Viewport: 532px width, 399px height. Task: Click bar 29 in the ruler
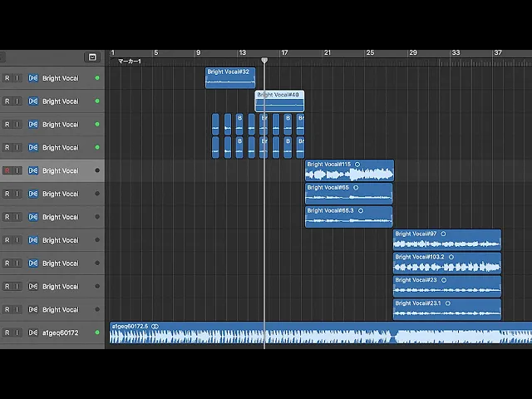[413, 52]
